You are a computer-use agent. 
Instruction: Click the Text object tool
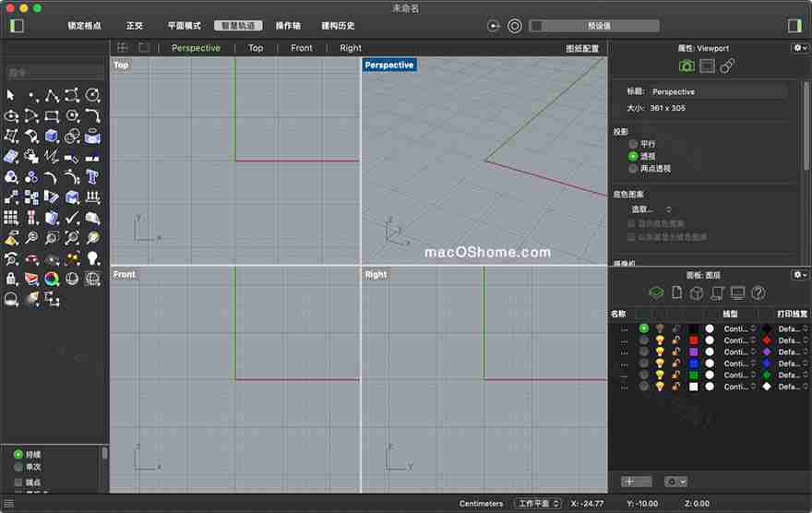pyautogui.click(x=92, y=177)
